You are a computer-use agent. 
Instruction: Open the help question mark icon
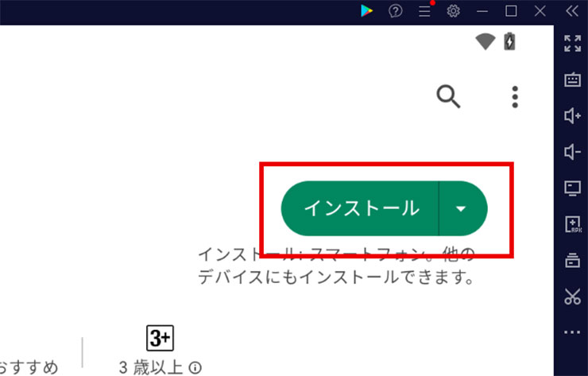pos(395,11)
